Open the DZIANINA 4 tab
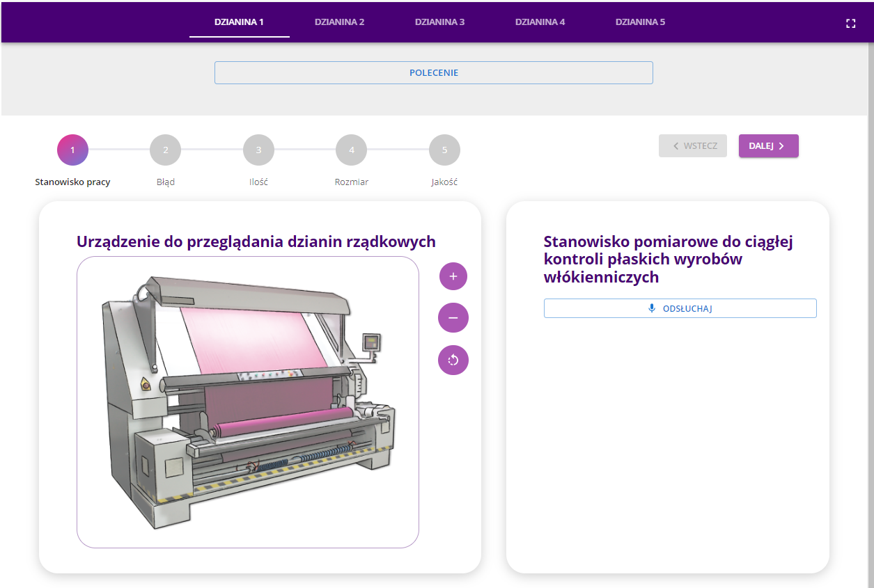874x588 pixels. click(x=540, y=22)
